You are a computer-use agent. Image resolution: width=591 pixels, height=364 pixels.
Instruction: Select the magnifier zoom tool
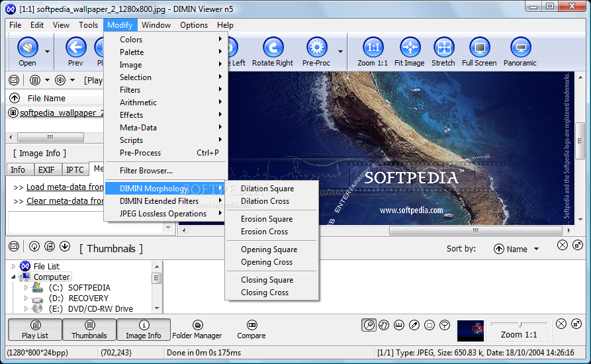coord(369,325)
